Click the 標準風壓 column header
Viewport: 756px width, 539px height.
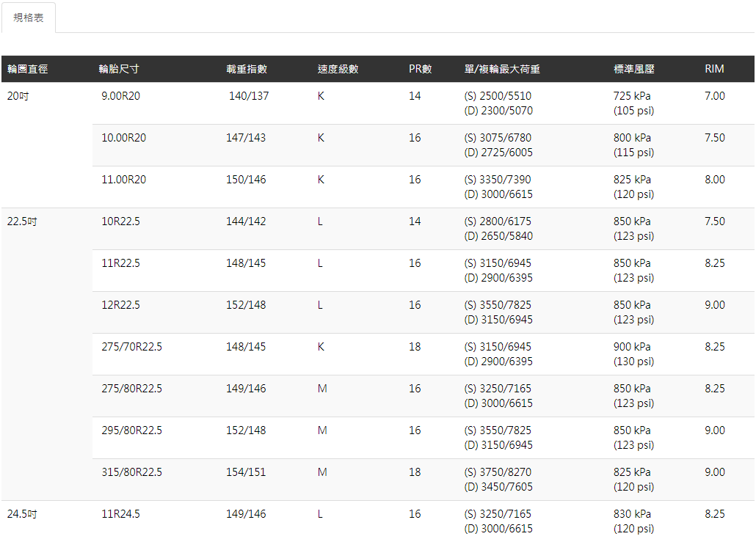click(634, 69)
